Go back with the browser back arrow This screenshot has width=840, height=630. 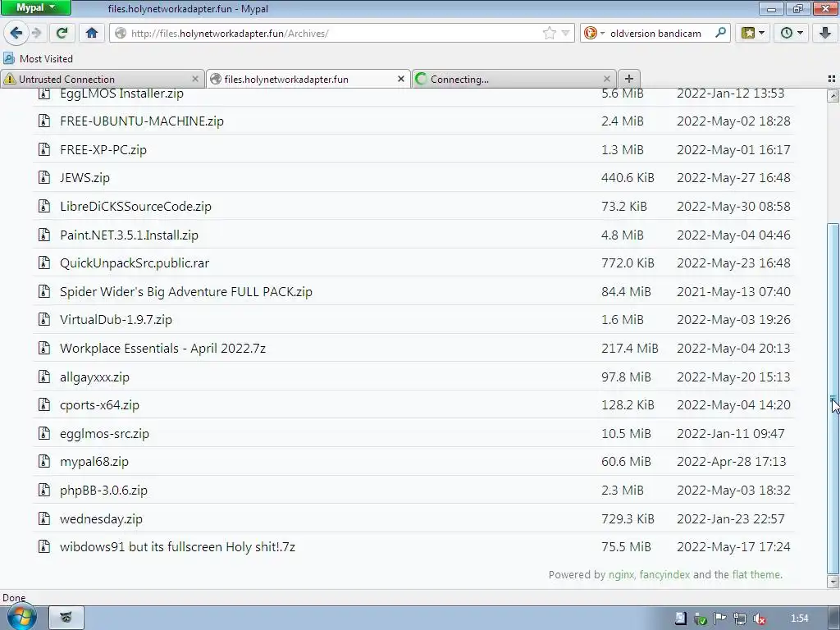point(16,33)
